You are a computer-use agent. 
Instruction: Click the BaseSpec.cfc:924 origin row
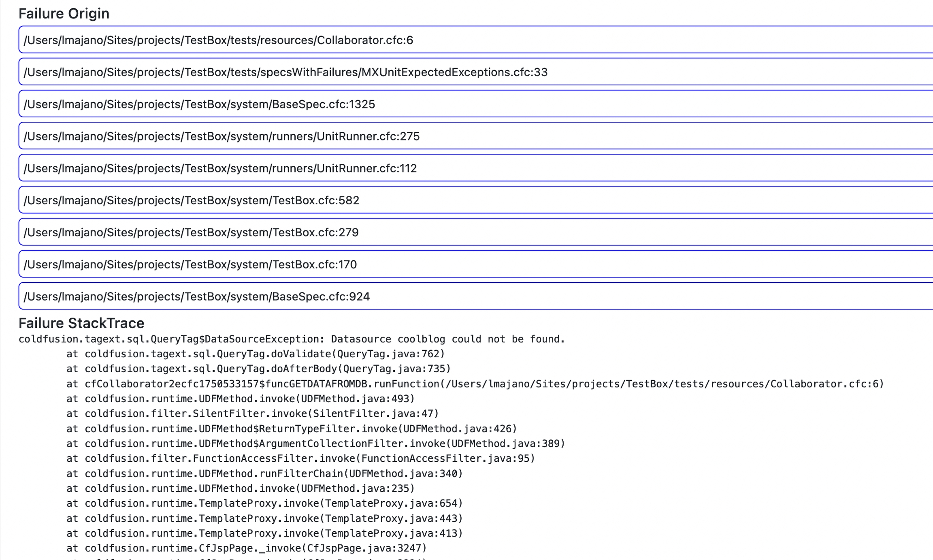click(197, 297)
